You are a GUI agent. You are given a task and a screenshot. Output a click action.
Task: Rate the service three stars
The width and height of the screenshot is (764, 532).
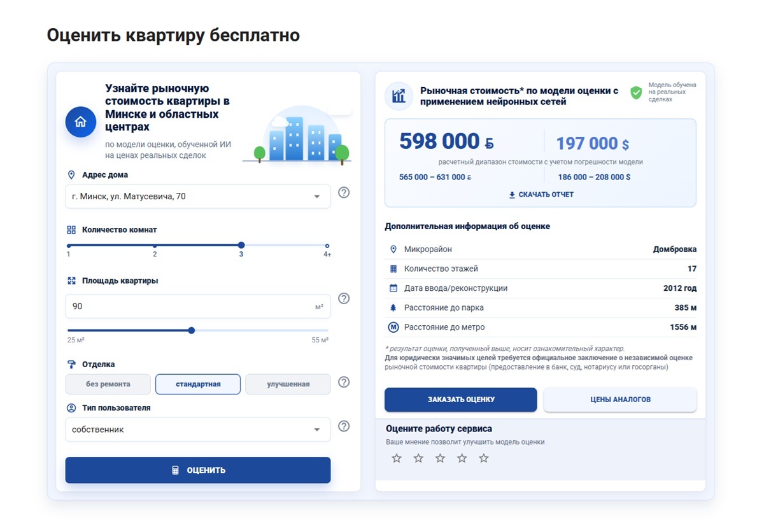(440, 458)
